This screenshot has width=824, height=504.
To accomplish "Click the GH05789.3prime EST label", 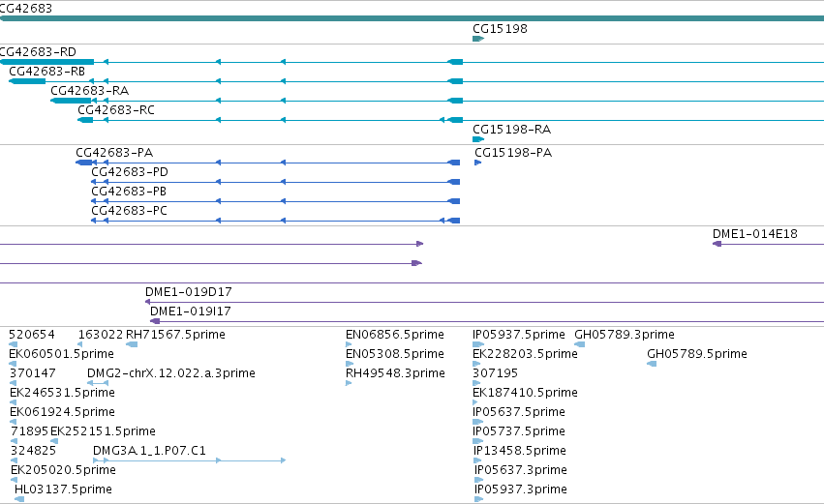I will tap(625, 335).
